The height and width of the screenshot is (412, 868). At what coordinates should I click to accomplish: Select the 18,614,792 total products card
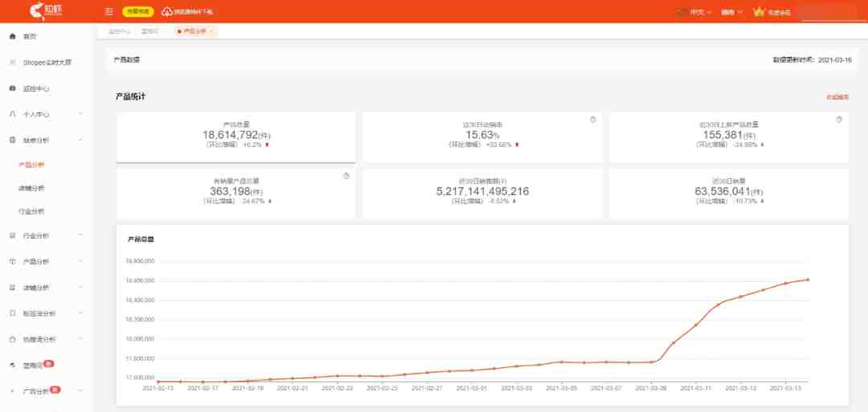(235, 137)
